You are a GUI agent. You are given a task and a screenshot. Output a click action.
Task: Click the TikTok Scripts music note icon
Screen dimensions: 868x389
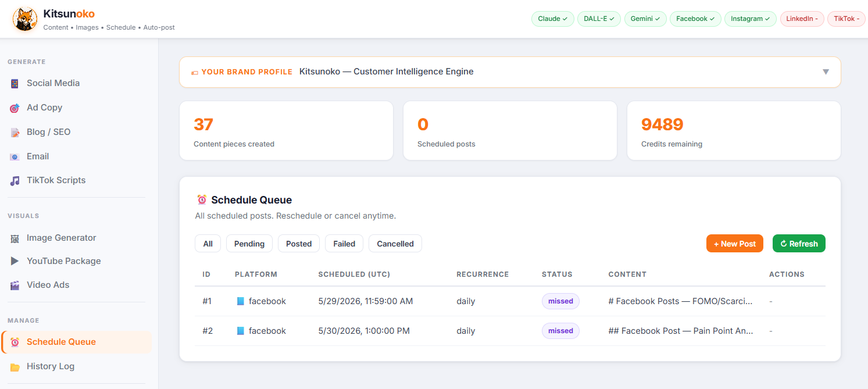[x=15, y=181]
